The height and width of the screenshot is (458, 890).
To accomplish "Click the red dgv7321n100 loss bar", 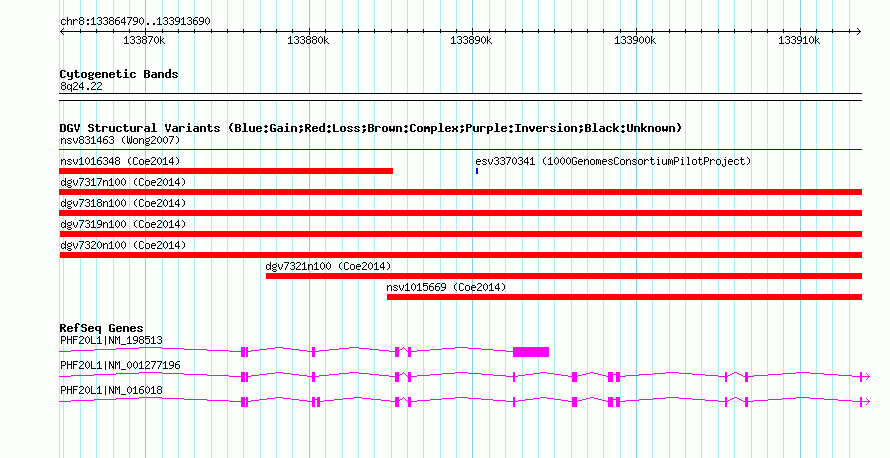I will 564,276.
